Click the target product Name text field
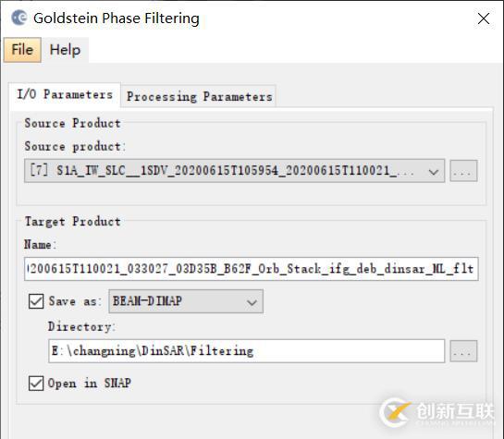Screen dimensions: 504x439 251,269
